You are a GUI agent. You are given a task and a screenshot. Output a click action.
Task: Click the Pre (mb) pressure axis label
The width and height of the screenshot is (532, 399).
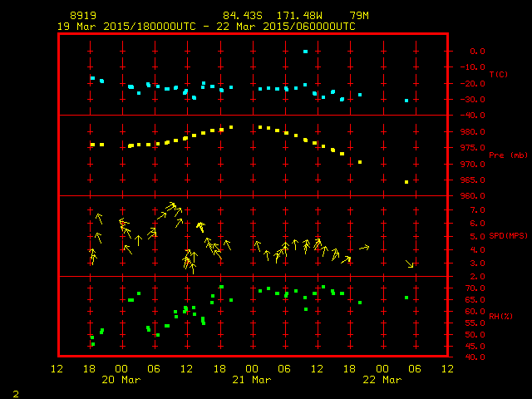(508, 155)
